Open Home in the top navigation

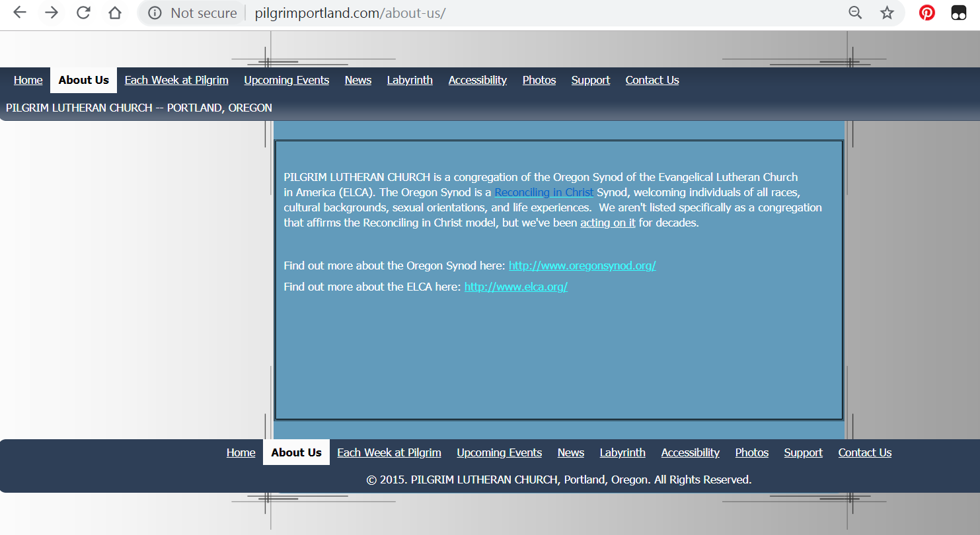[x=28, y=80]
